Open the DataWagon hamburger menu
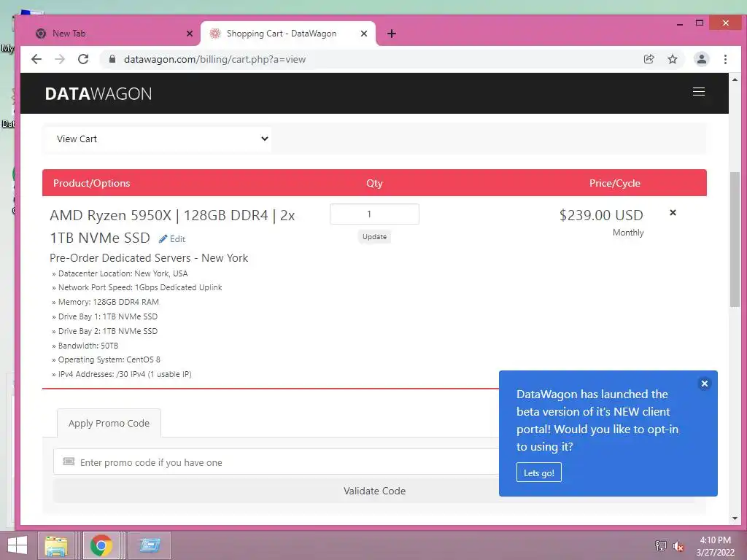The image size is (747, 560). (698, 91)
